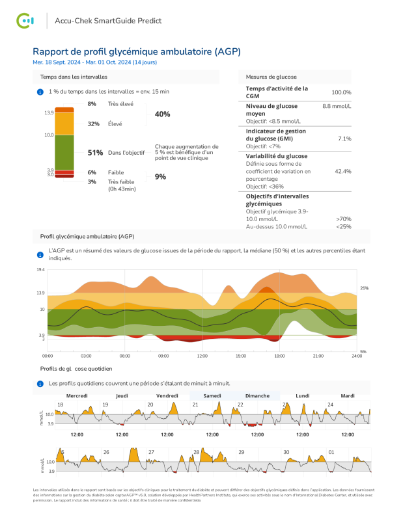
Task: Click the daily profile for day 01
Action: 348,462
